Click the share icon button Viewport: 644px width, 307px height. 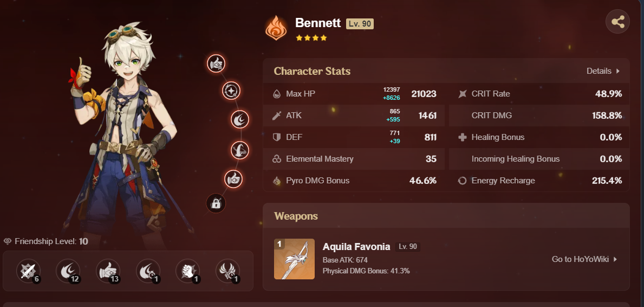click(617, 21)
